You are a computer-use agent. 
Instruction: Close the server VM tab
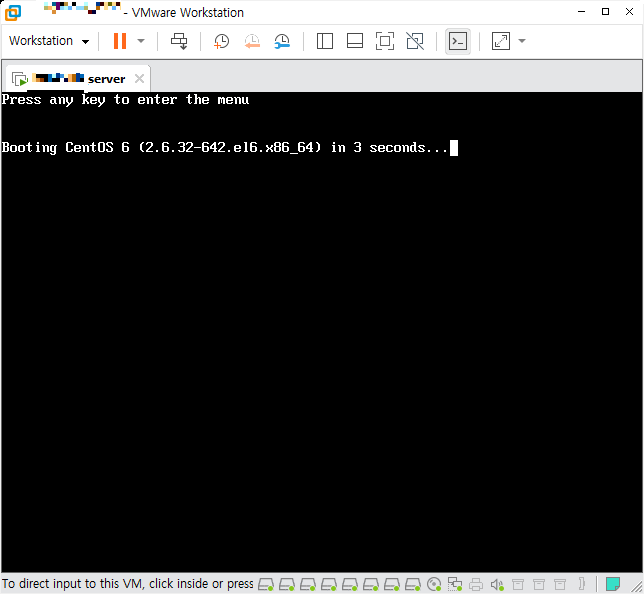coord(139,78)
